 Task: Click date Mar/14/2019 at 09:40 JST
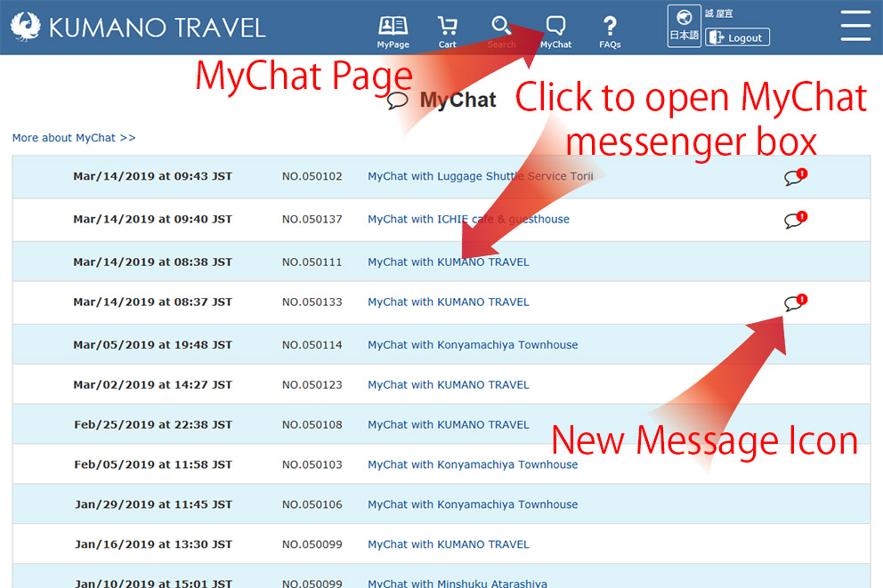pyautogui.click(x=152, y=219)
